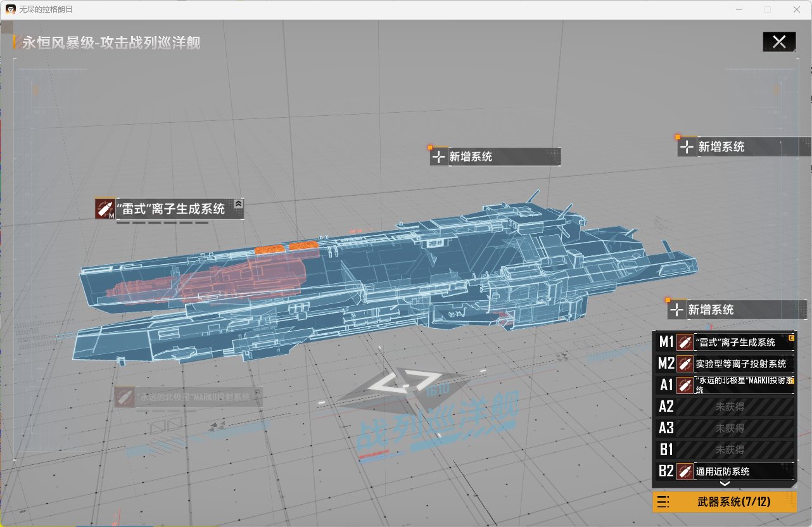This screenshot has width=812, height=527.
Task: Click the locked B1 未获得 slot
Action: 730,450
